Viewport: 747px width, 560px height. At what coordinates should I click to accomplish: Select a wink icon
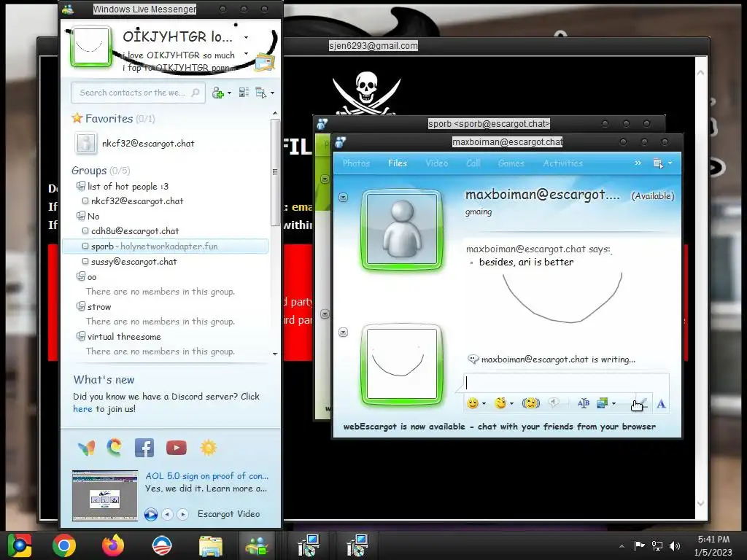tap(500, 403)
